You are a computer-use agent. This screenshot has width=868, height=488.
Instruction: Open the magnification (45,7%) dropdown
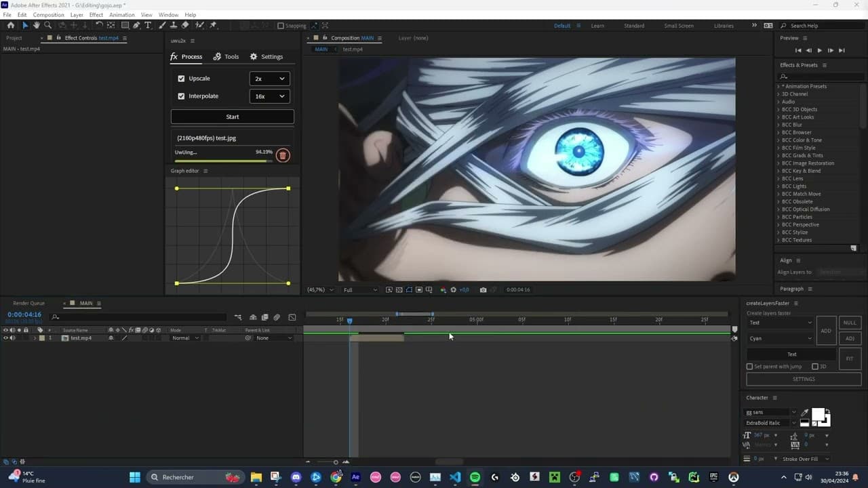[x=320, y=289]
